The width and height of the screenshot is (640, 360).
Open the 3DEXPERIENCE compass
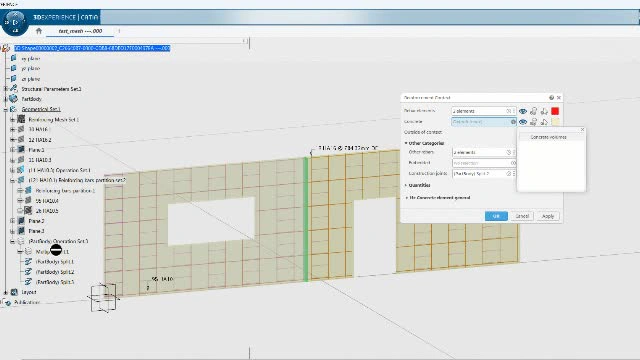pyautogui.click(x=15, y=22)
